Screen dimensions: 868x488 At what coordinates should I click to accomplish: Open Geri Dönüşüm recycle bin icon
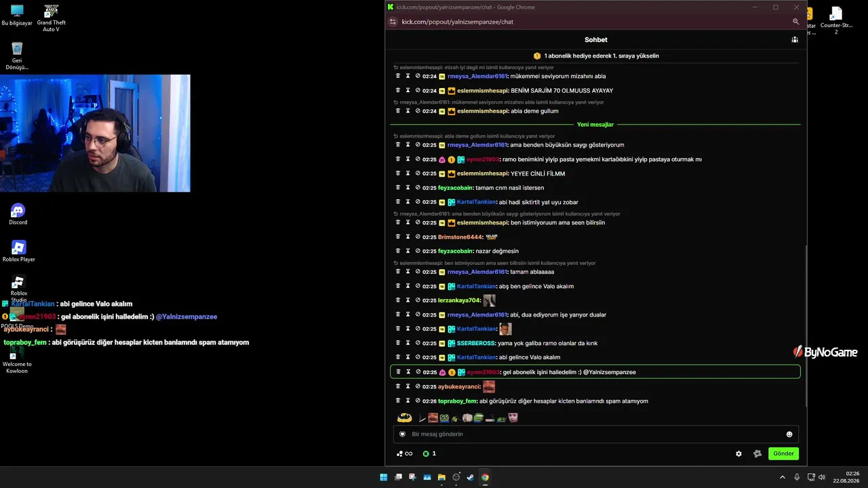coord(17,56)
